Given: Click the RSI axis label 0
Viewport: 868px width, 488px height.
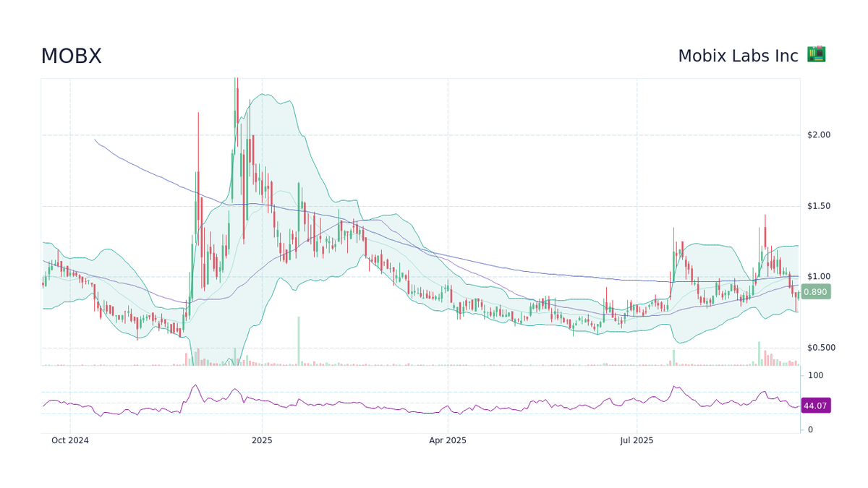Looking at the screenshot, I should pyautogui.click(x=810, y=429).
